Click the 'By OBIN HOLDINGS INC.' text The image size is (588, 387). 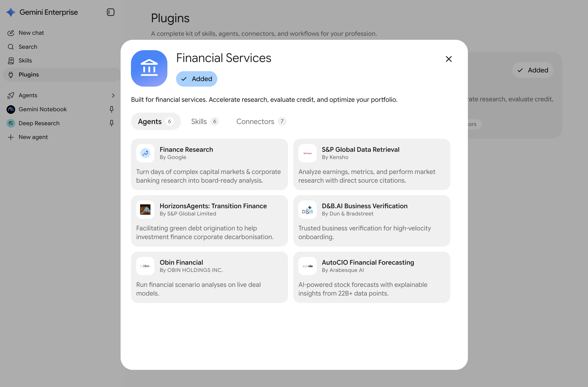191,270
